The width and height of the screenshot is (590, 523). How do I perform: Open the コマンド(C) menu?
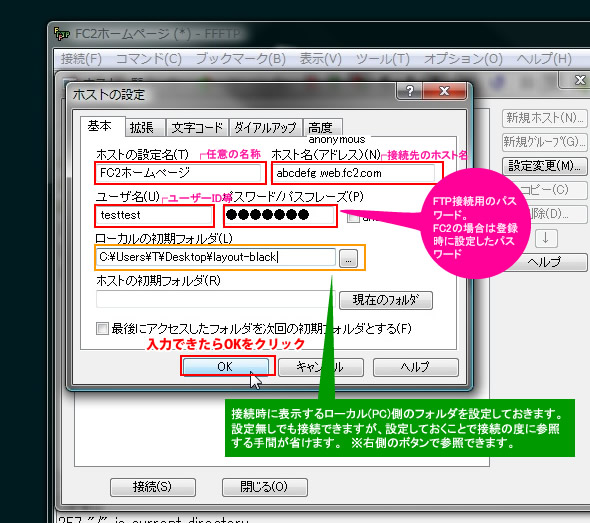click(149, 59)
